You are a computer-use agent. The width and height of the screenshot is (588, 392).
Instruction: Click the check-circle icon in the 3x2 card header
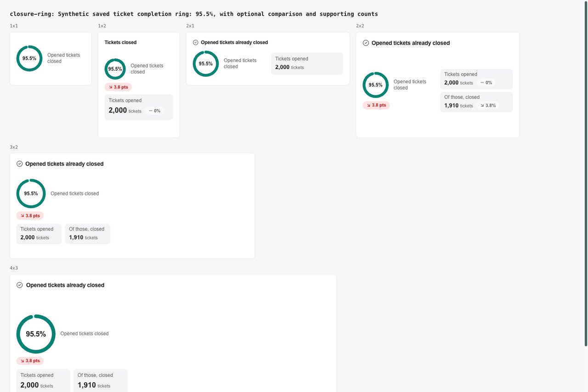[20, 164]
